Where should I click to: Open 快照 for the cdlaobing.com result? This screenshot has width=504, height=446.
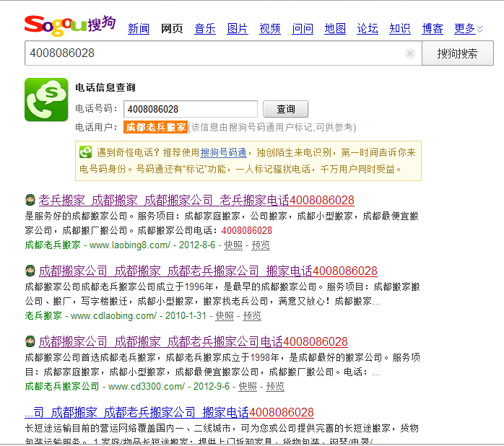pos(225,316)
